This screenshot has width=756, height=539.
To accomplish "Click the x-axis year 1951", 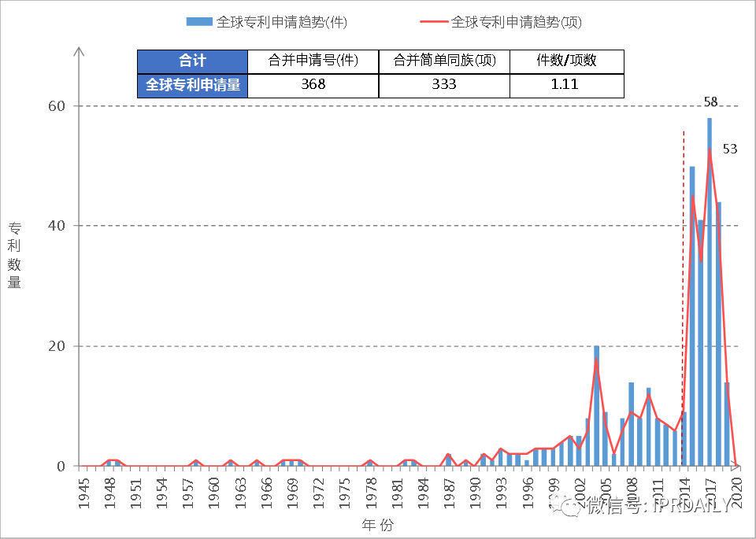I will 136,493.
